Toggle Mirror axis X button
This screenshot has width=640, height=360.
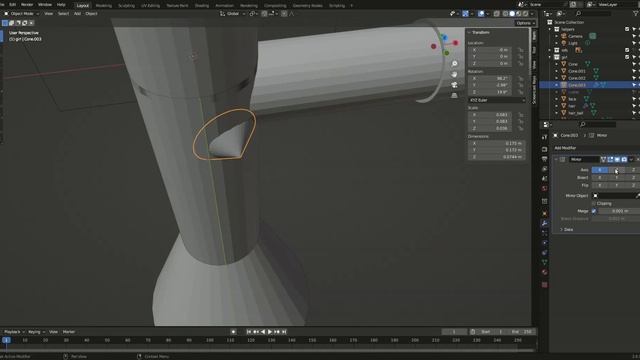(x=600, y=170)
